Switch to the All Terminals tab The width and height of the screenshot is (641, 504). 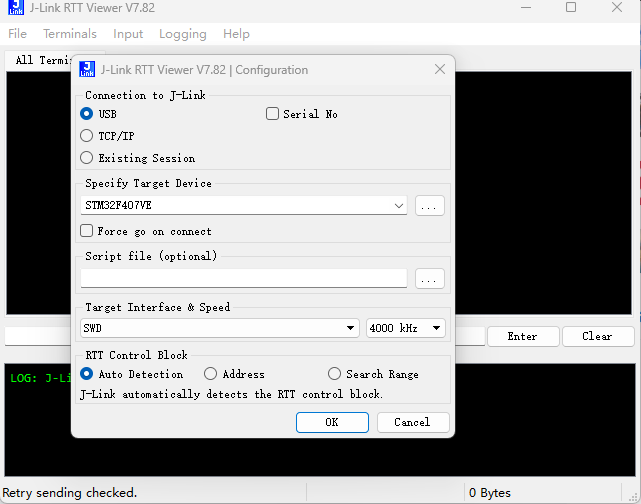tap(42, 60)
